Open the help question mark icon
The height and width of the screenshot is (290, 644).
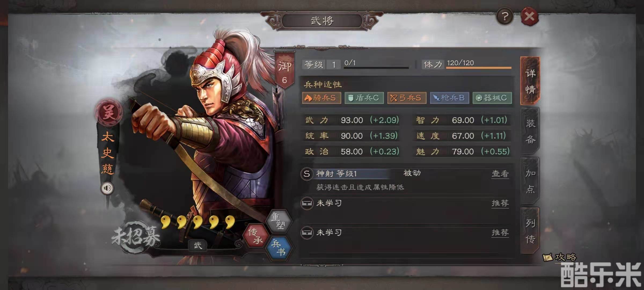click(505, 17)
